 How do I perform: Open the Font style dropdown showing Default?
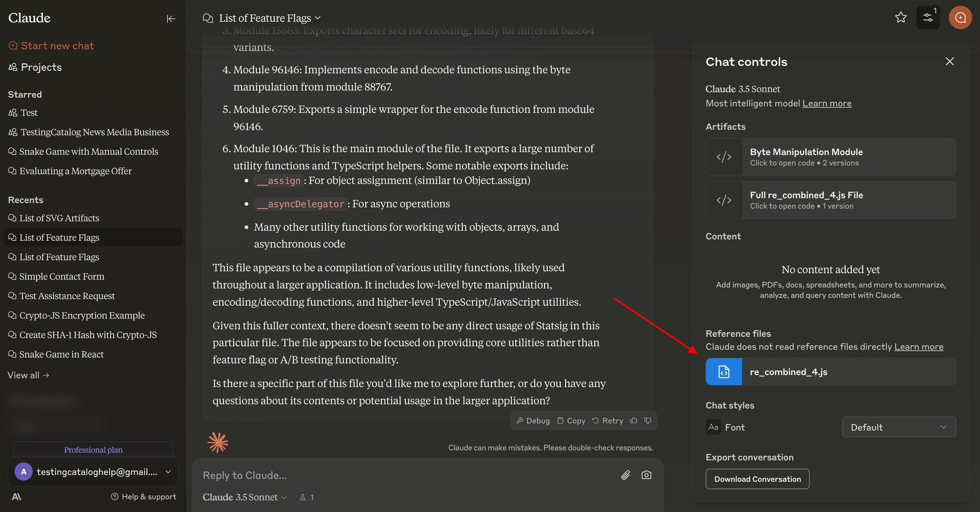[899, 427]
